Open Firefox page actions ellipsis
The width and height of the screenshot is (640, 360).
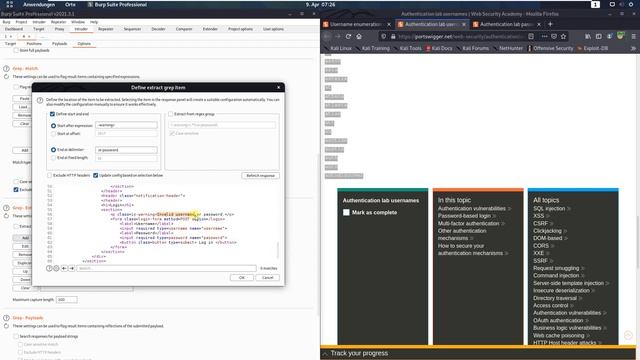point(544,36)
